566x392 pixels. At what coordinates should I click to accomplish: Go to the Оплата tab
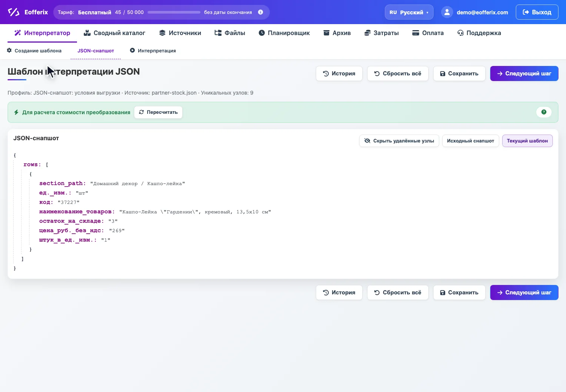(x=428, y=33)
